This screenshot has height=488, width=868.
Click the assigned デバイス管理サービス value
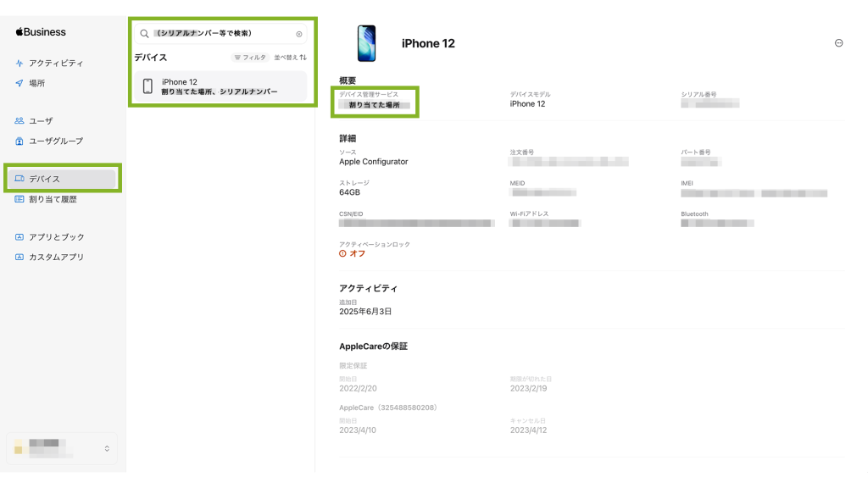coord(375,104)
